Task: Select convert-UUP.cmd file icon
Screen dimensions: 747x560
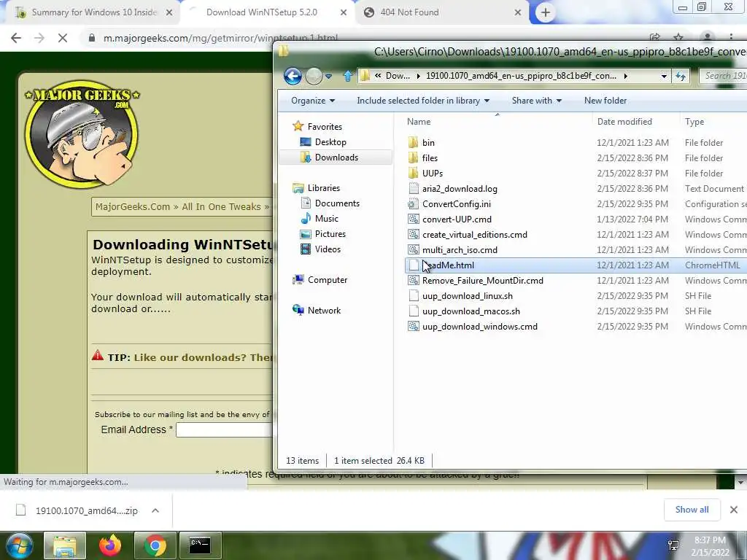Action: 414,219
